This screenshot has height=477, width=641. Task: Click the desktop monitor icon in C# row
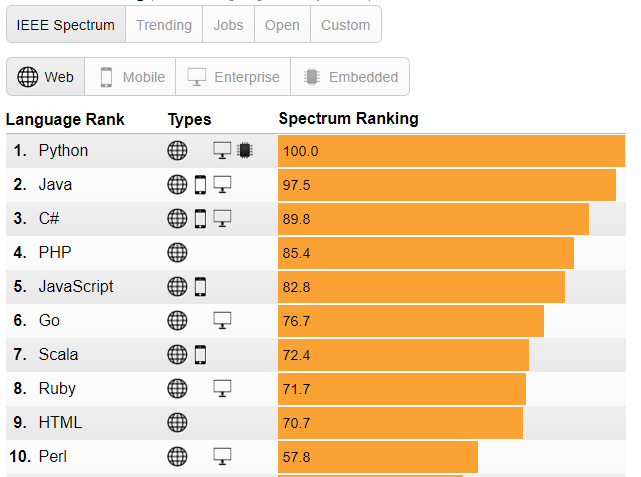(x=222, y=219)
